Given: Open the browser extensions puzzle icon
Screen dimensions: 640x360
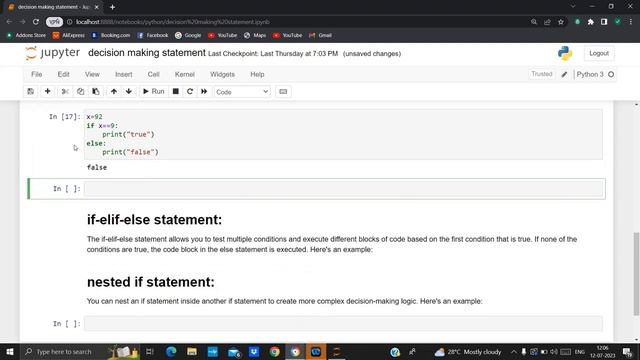Looking at the screenshot, I should click(x=591, y=22).
